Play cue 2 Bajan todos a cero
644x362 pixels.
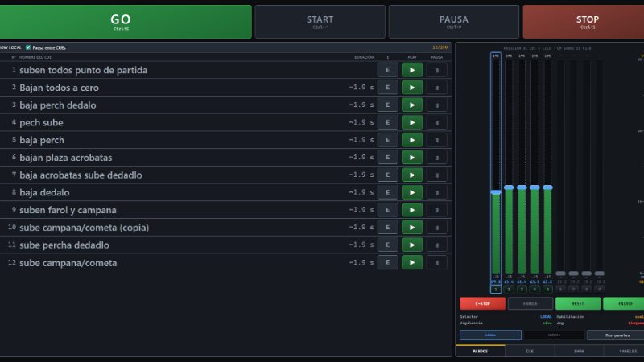[412, 88]
